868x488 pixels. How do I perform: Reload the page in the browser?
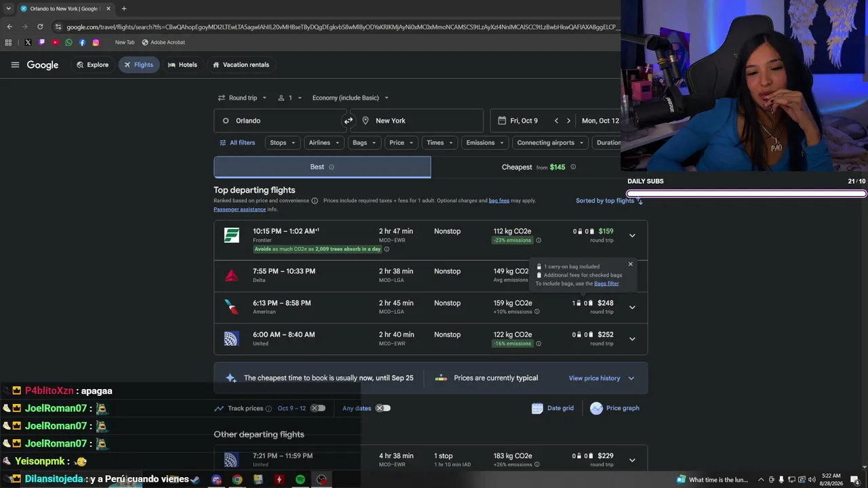(40, 26)
